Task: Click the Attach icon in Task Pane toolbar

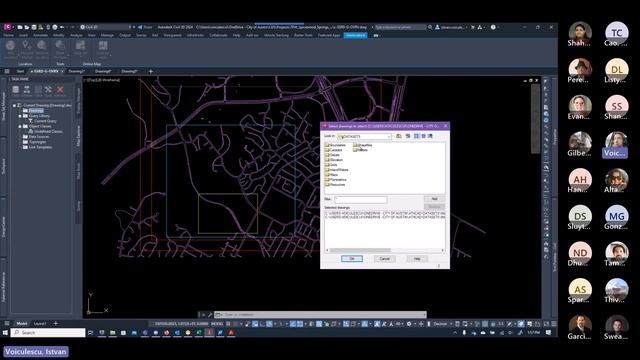Action: (27, 90)
